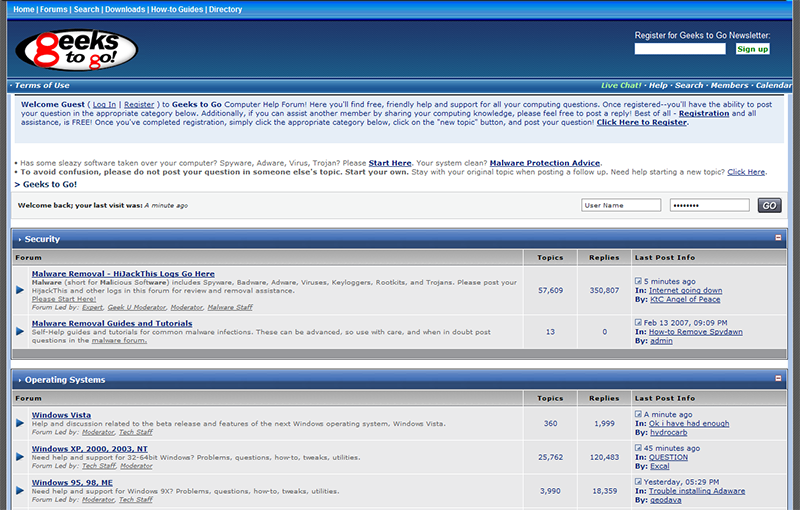The image size is (800, 510).
Task: Open KtC Angel of Peace profile
Action: pos(685,299)
